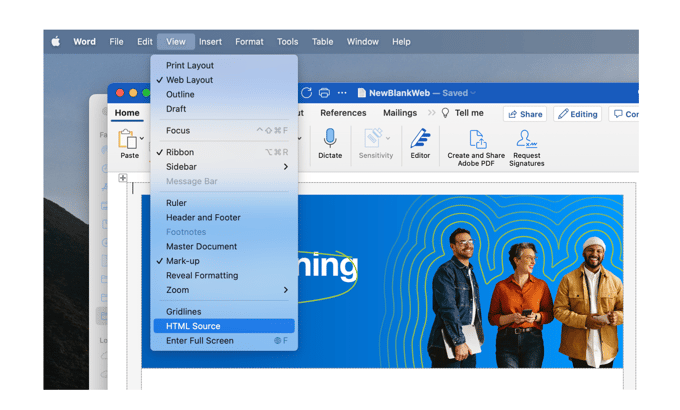Open the Editing mode dropdown
This screenshot has width=680, height=410.
578,114
